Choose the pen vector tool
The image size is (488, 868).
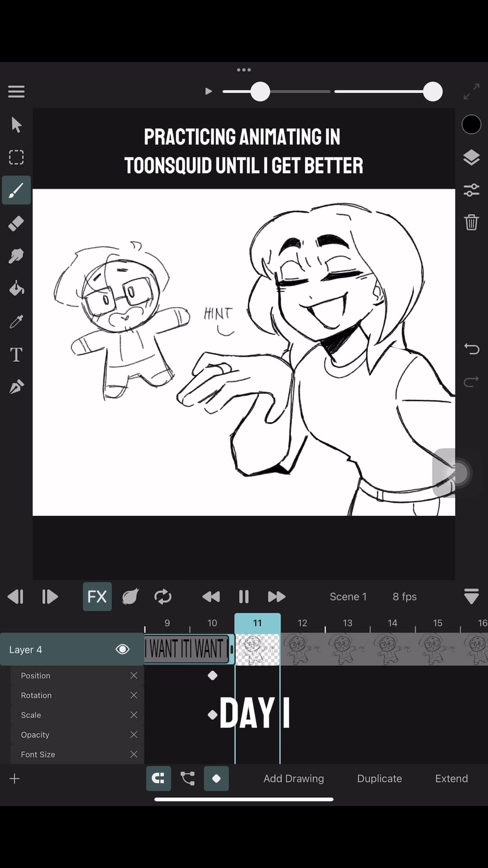[16, 387]
